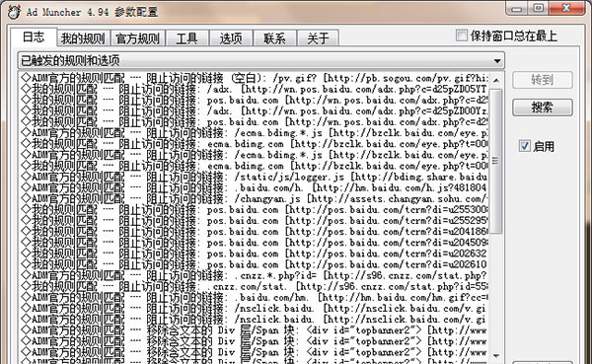Select log row pos.baidu.com tcrm?di=u204509
The width and height of the screenshot is (592, 364).
click(x=254, y=243)
